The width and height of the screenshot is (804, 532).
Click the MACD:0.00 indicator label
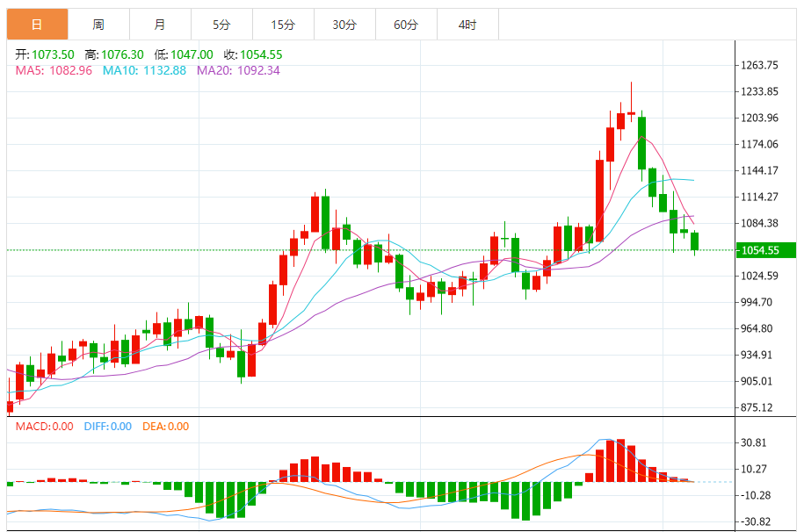click(44, 427)
